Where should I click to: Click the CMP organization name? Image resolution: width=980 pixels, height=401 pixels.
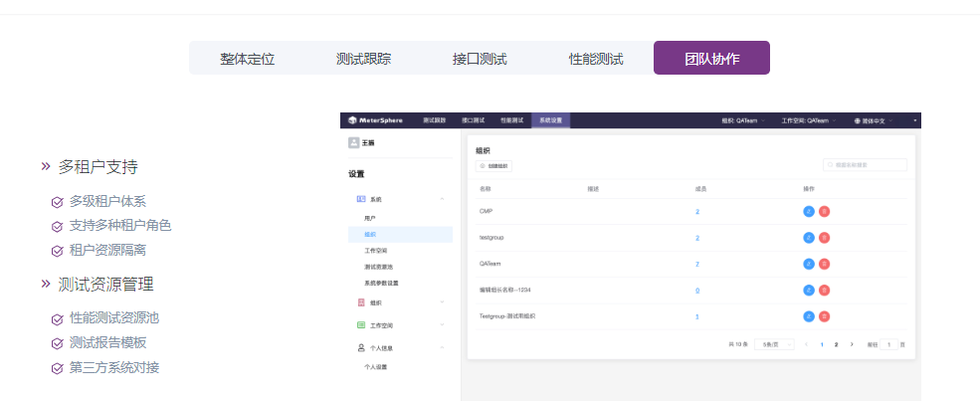pyautogui.click(x=486, y=212)
